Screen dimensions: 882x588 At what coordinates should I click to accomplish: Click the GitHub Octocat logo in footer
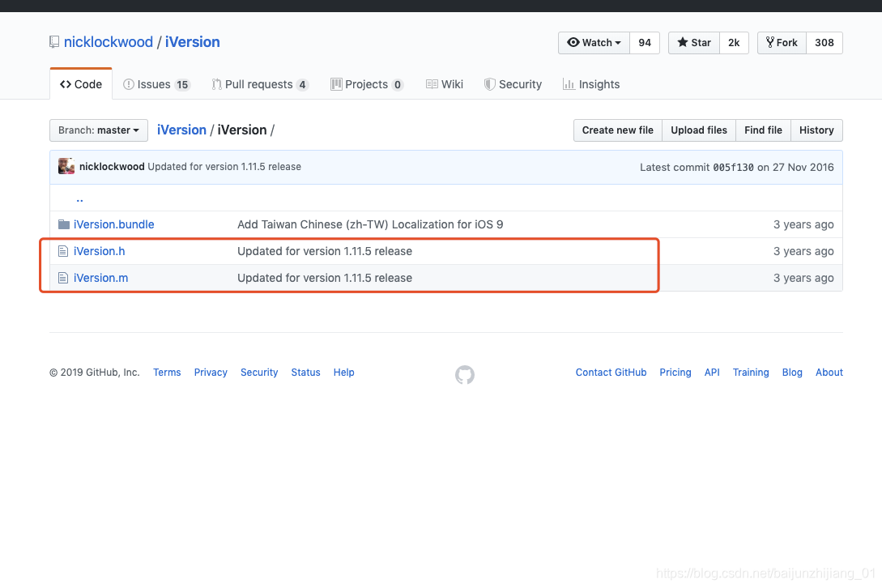tap(465, 375)
